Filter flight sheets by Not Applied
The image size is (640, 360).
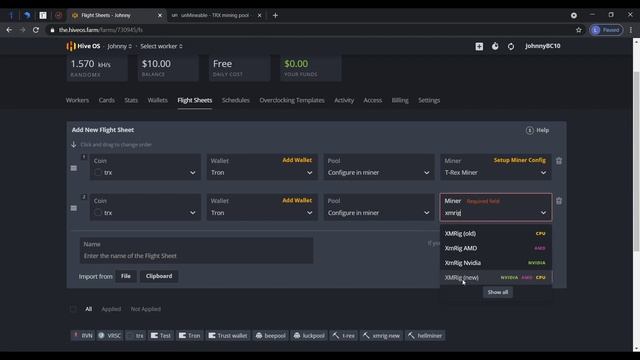point(146,309)
